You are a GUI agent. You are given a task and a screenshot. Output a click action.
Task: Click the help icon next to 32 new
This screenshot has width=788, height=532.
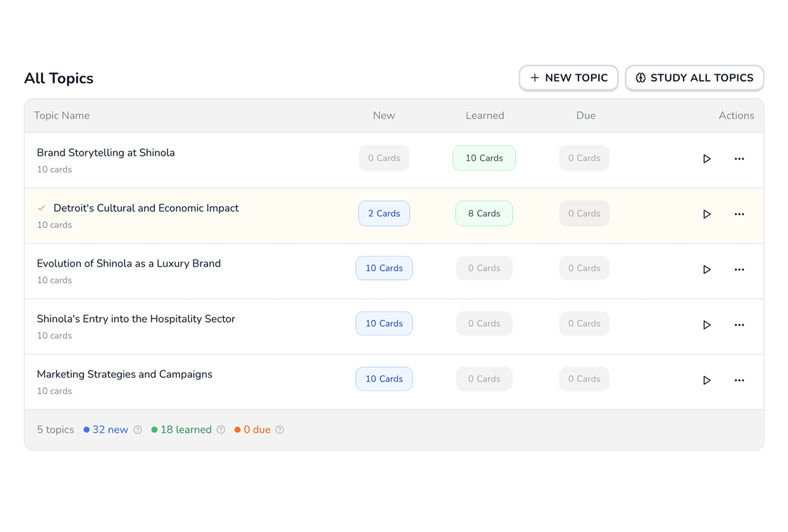point(138,430)
